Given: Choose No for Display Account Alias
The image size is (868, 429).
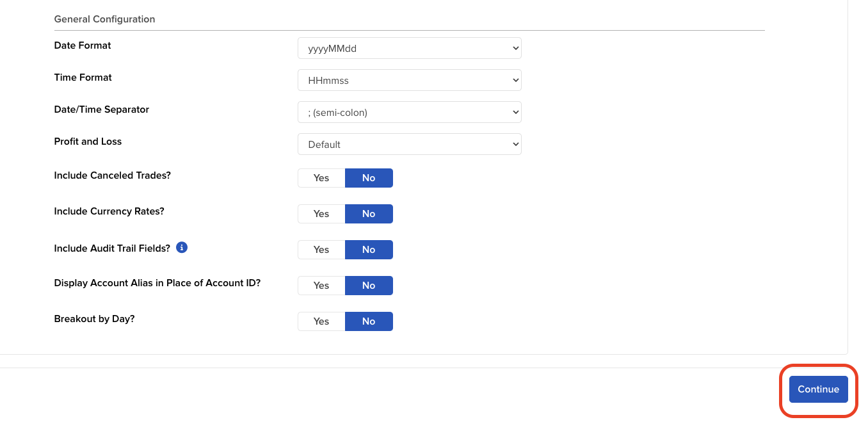Looking at the screenshot, I should 369,286.
